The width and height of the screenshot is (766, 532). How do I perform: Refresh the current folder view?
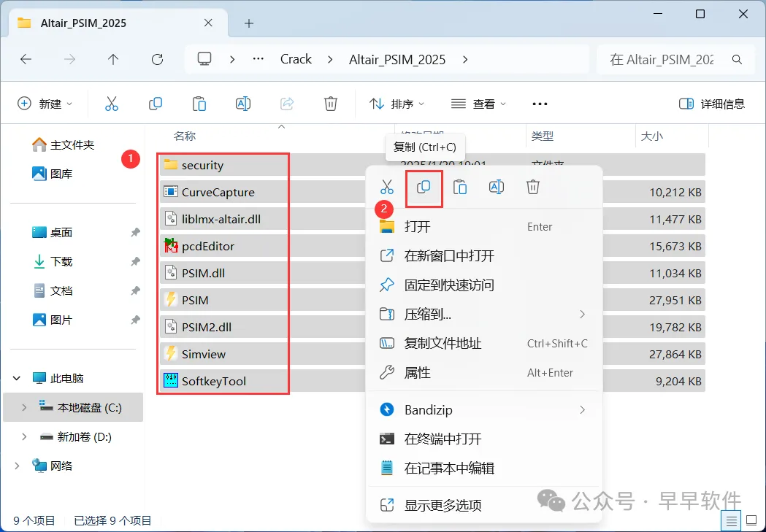pos(157,60)
